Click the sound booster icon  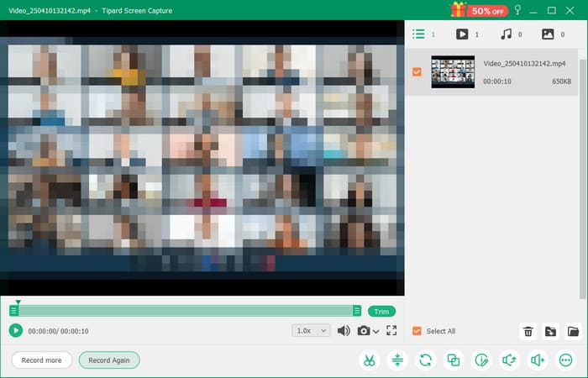click(x=538, y=360)
